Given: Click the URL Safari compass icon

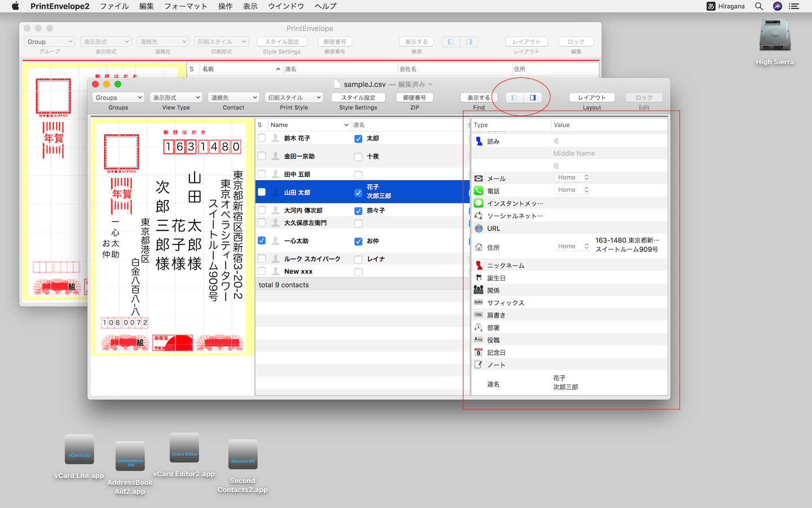Looking at the screenshot, I should (479, 228).
